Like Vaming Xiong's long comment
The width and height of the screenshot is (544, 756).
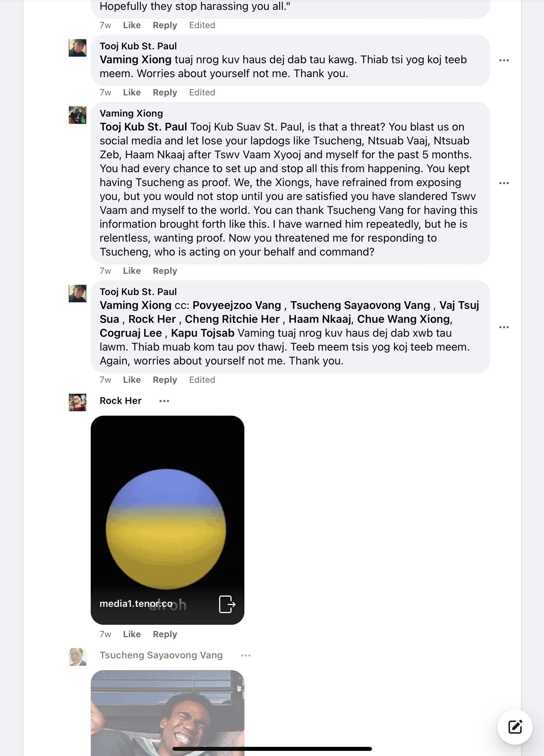tap(132, 271)
